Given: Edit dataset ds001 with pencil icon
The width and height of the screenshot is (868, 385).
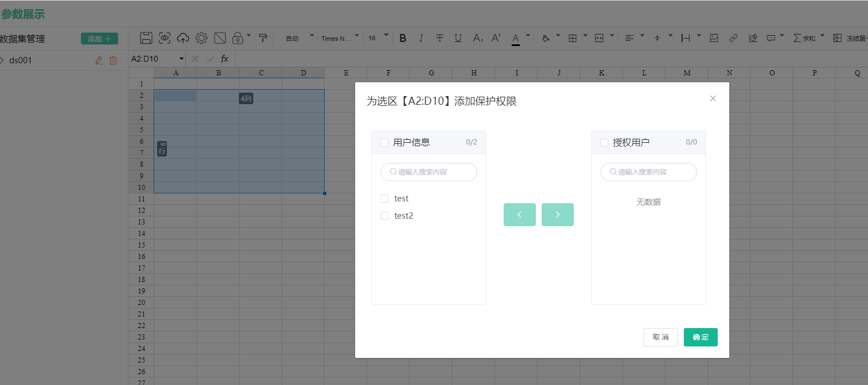Looking at the screenshot, I should point(99,60).
